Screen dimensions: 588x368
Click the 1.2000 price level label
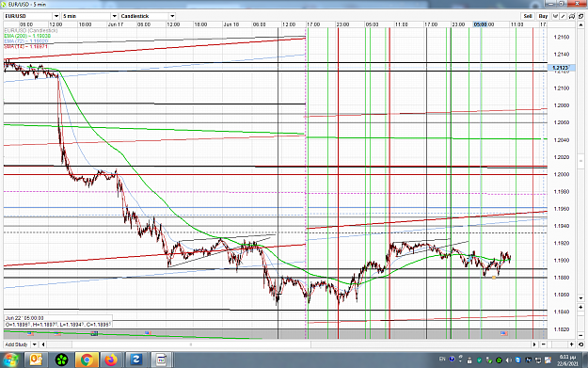(562, 174)
